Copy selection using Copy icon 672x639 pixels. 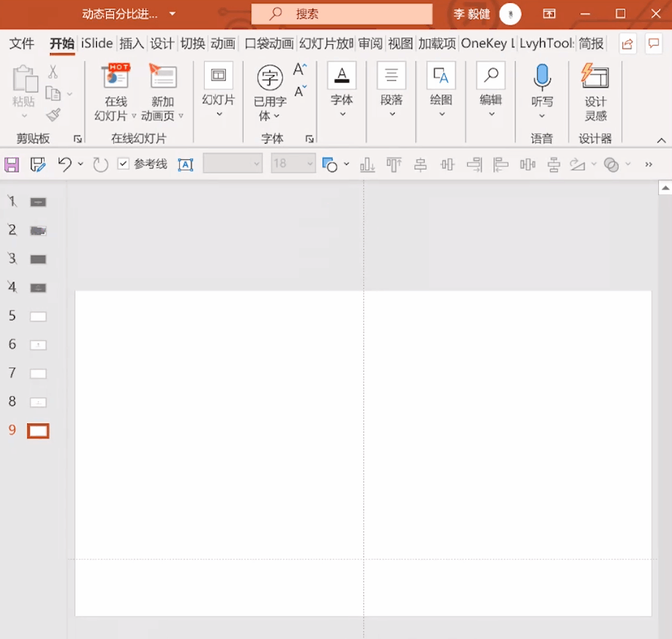53,93
